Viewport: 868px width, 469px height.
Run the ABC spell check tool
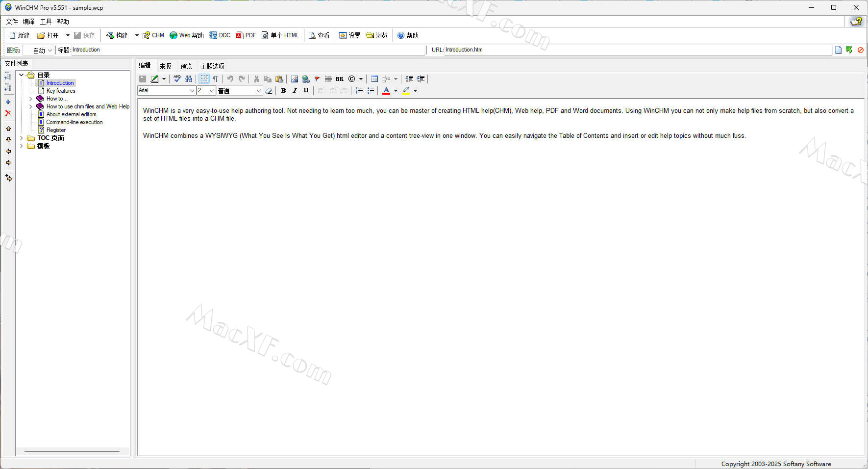pos(177,79)
